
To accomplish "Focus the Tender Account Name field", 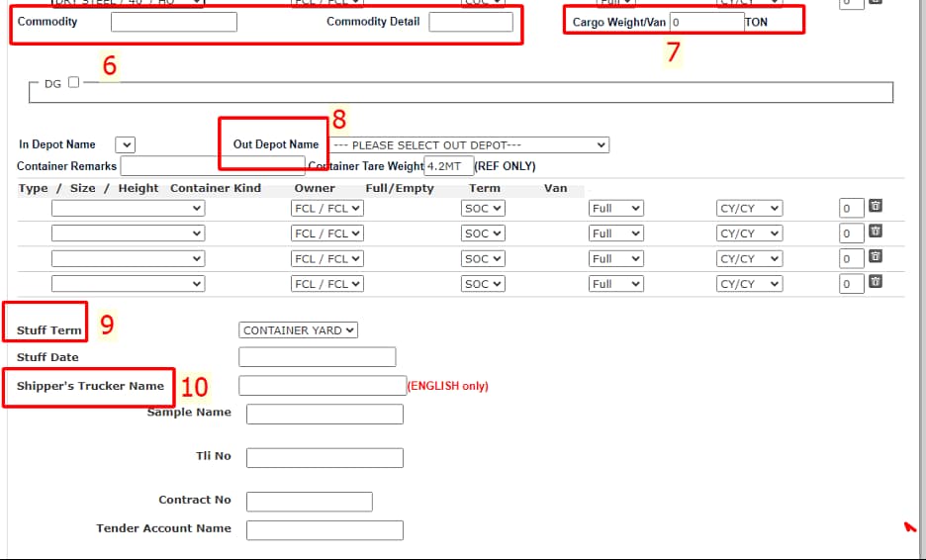I will [x=324, y=530].
